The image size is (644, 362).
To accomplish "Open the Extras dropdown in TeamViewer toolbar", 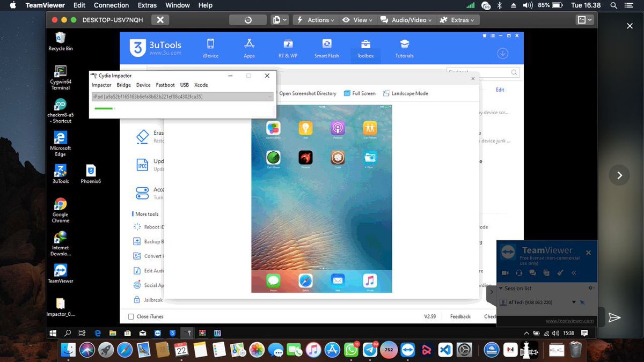I will coord(457,20).
